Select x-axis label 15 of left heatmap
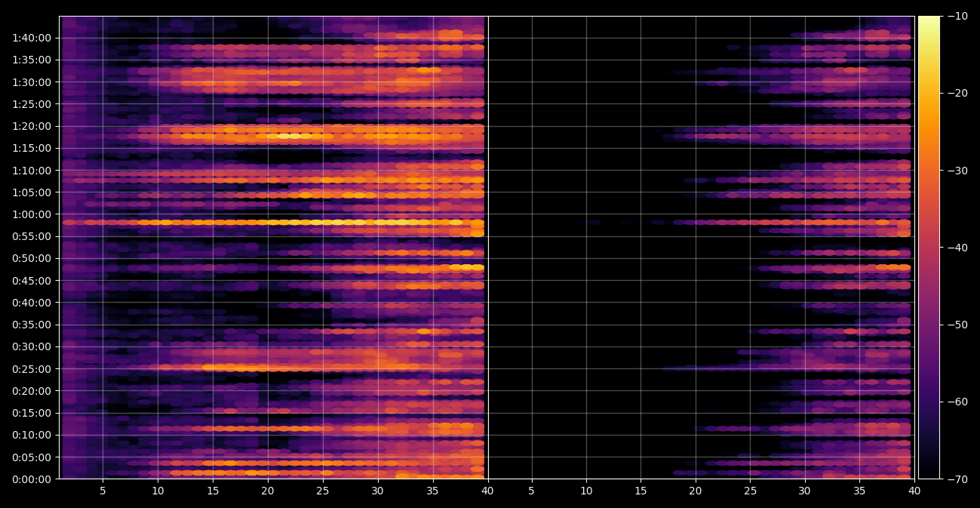The width and height of the screenshot is (980, 508). tap(213, 491)
